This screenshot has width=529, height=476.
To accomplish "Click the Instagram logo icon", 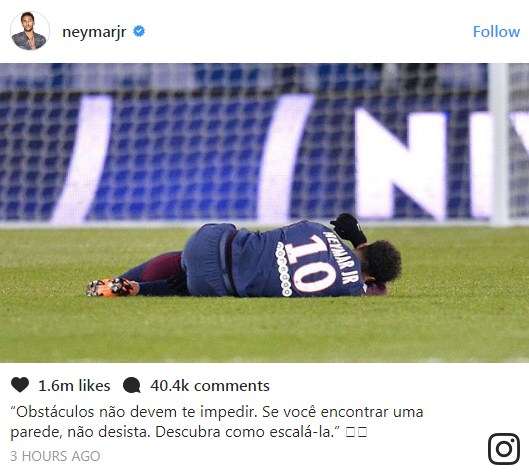I will (504, 449).
